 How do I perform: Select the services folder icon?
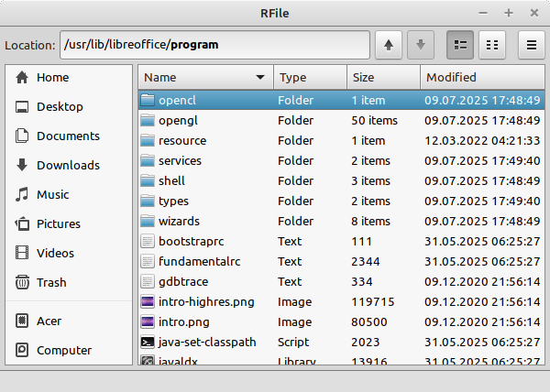[x=148, y=161]
